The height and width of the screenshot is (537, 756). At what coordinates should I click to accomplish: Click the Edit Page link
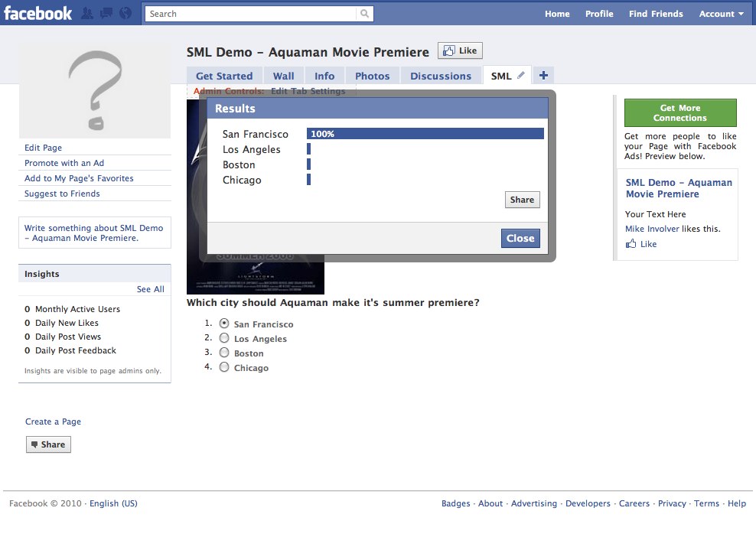44,148
